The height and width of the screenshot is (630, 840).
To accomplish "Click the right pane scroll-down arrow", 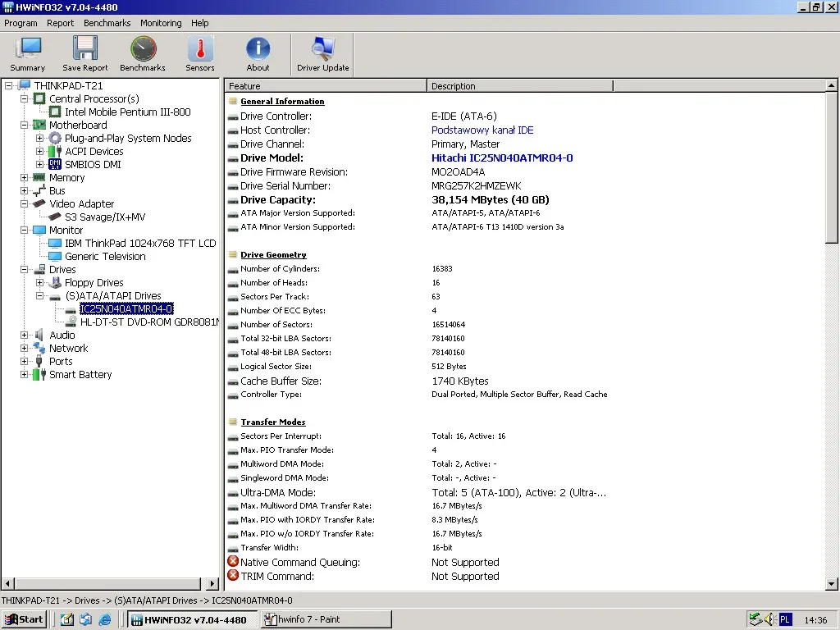I will [832, 584].
